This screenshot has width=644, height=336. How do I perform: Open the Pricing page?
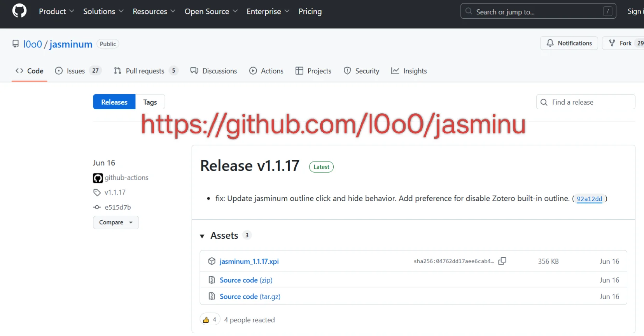point(310,11)
